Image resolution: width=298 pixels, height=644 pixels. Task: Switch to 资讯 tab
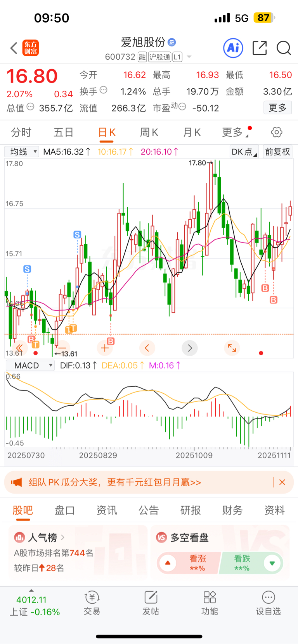107,510
